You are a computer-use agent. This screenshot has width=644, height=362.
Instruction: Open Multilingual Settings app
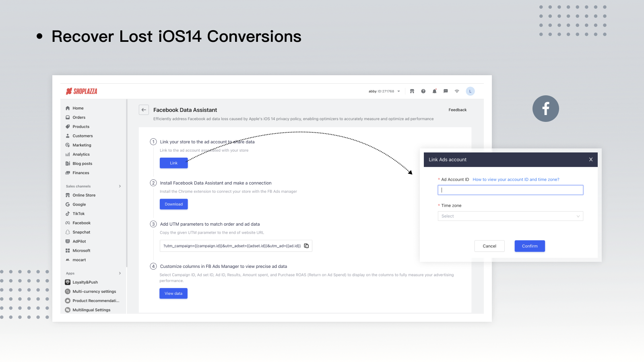91,310
